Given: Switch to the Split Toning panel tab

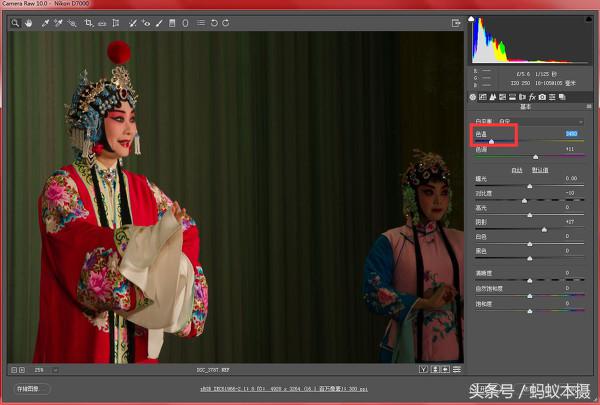Looking at the screenshot, I should (x=512, y=97).
